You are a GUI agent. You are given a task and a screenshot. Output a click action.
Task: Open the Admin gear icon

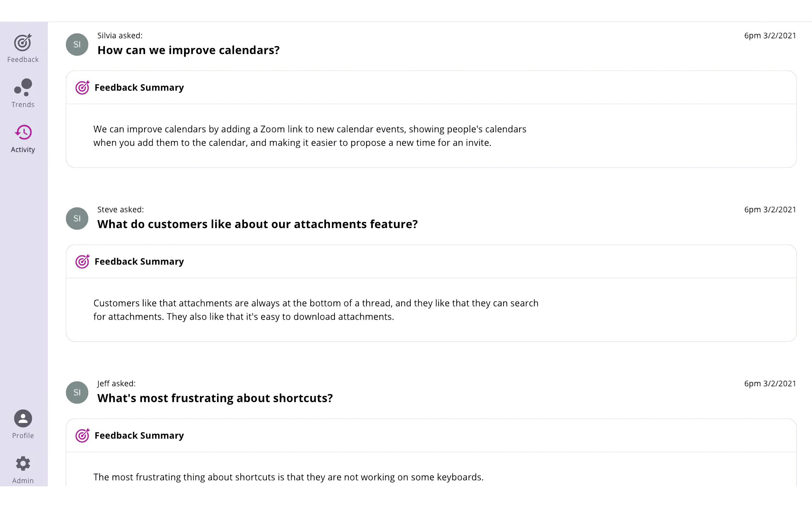click(23, 464)
